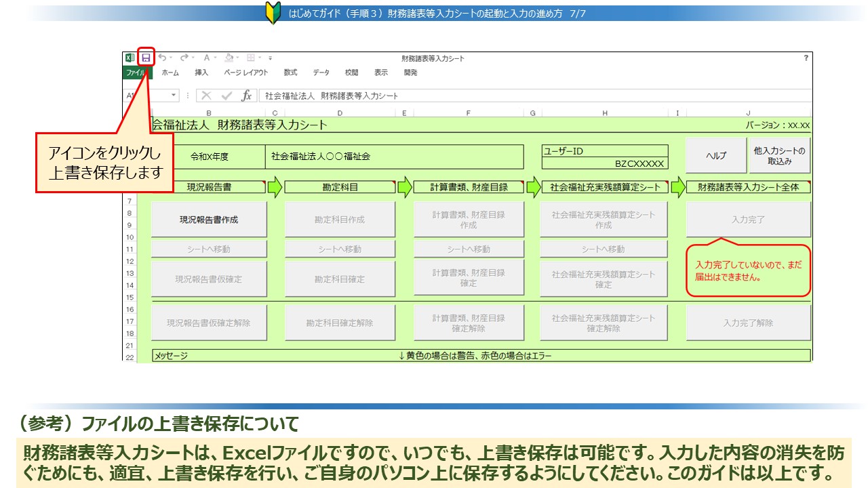
Task: Select the ページレイアウト ribbon tab
Action: click(x=245, y=73)
